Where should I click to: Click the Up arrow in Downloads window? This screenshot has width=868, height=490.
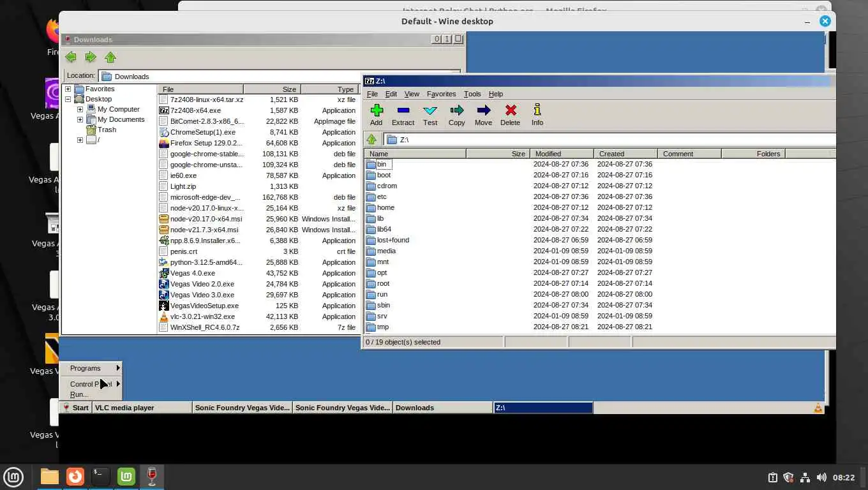pos(110,57)
